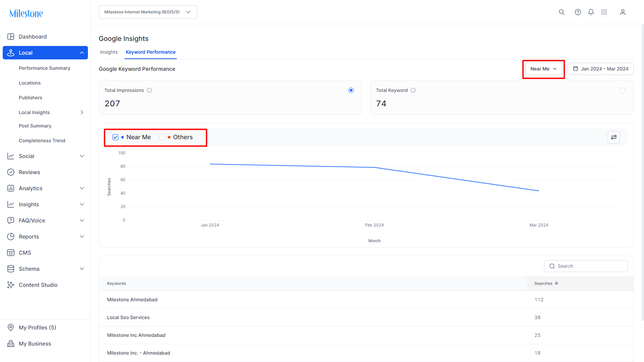
Task: Open My Profiles (5) link
Action: pos(38,327)
